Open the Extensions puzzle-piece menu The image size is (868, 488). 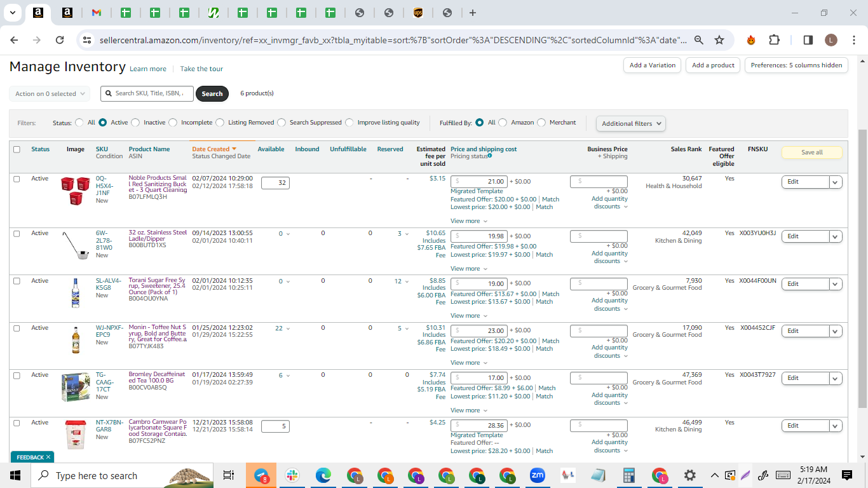click(774, 40)
